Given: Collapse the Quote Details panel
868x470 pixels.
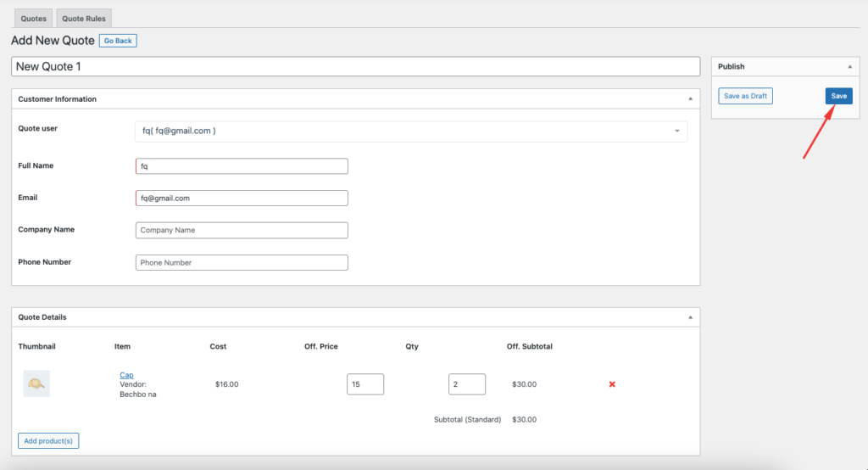Looking at the screenshot, I should click(690, 317).
